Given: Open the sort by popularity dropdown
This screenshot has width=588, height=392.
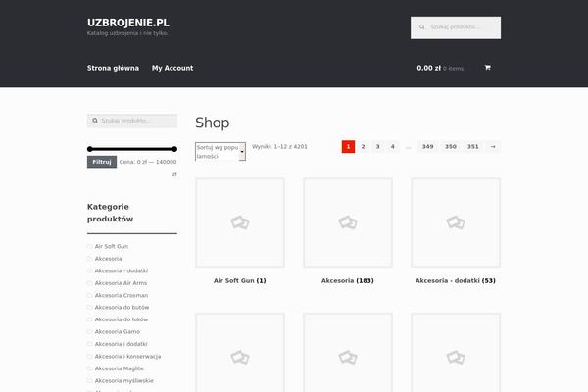Looking at the screenshot, I should coord(220,151).
